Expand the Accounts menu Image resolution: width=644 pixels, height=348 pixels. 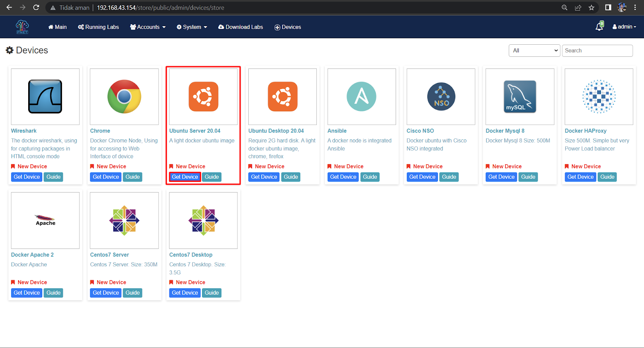[x=148, y=27]
